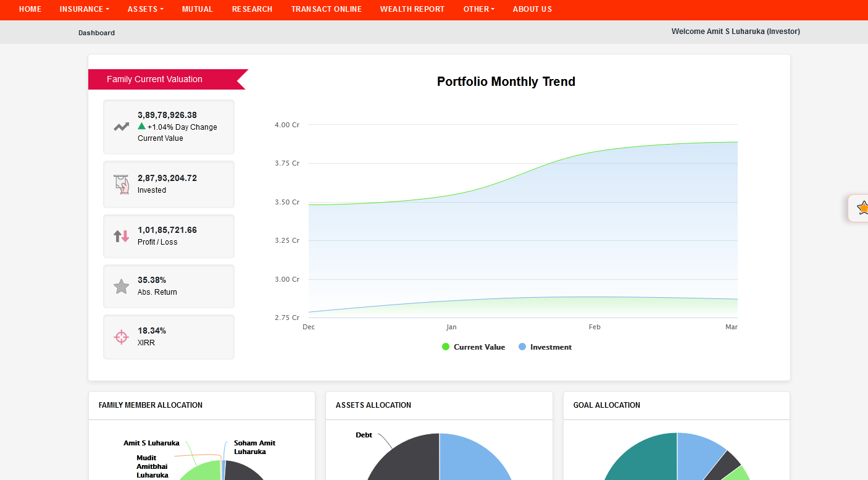Screen dimensions: 868x480
Task: Expand the INSURANCE dropdown menu
Action: (85, 9)
